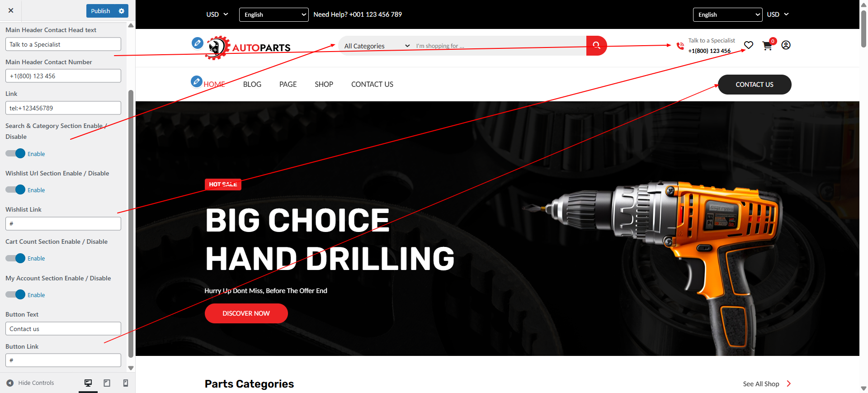Open the All Categories dropdown
The width and height of the screenshot is (868, 393).
pos(377,46)
